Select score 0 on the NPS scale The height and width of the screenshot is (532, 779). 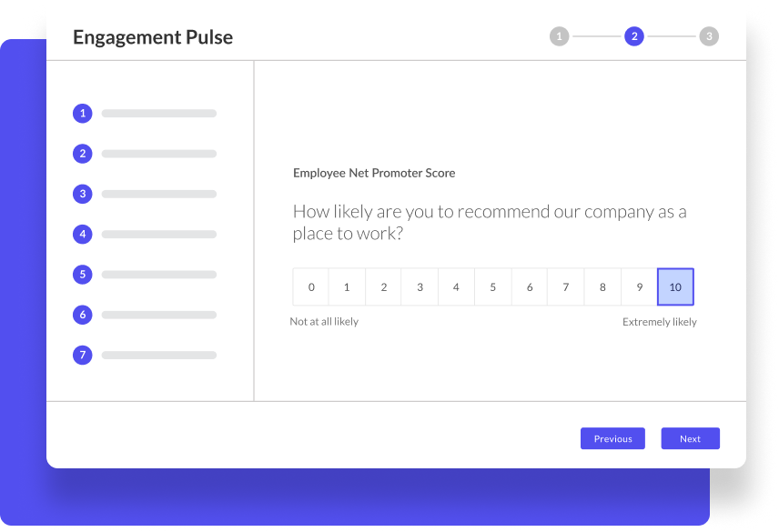tap(310, 286)
